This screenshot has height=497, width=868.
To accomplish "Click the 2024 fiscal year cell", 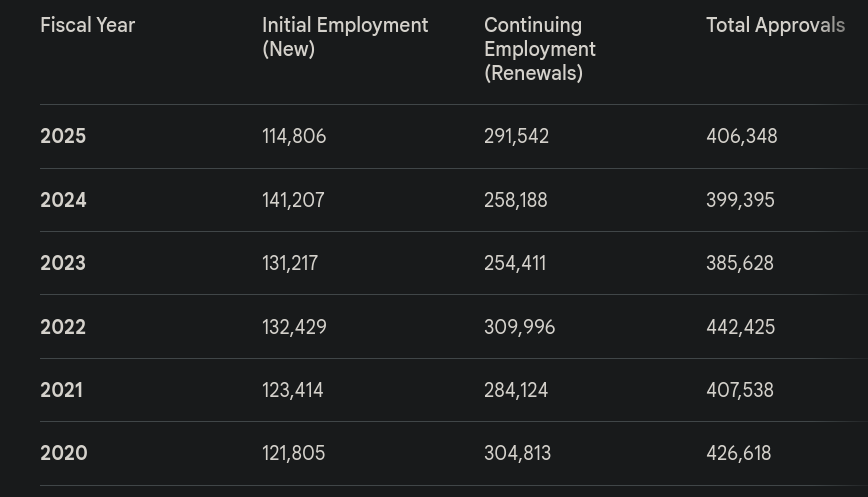I will (63, 200).
